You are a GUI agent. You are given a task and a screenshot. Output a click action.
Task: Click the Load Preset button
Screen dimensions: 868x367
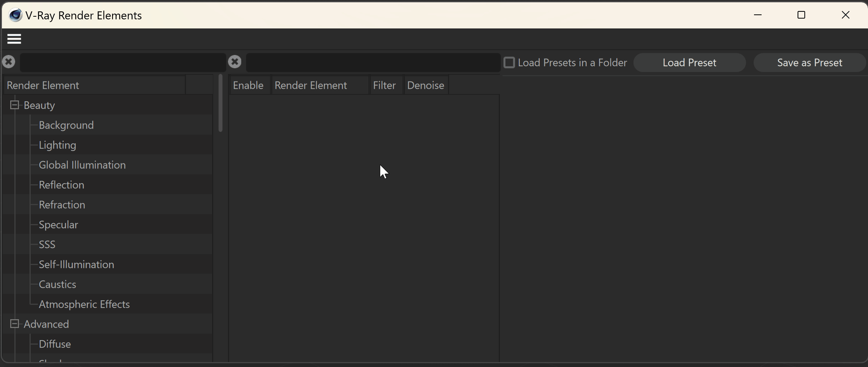click(689, 63)
